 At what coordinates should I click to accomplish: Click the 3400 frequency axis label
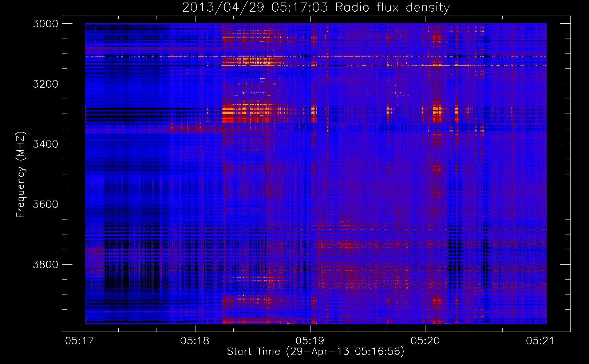pos(46,144)
